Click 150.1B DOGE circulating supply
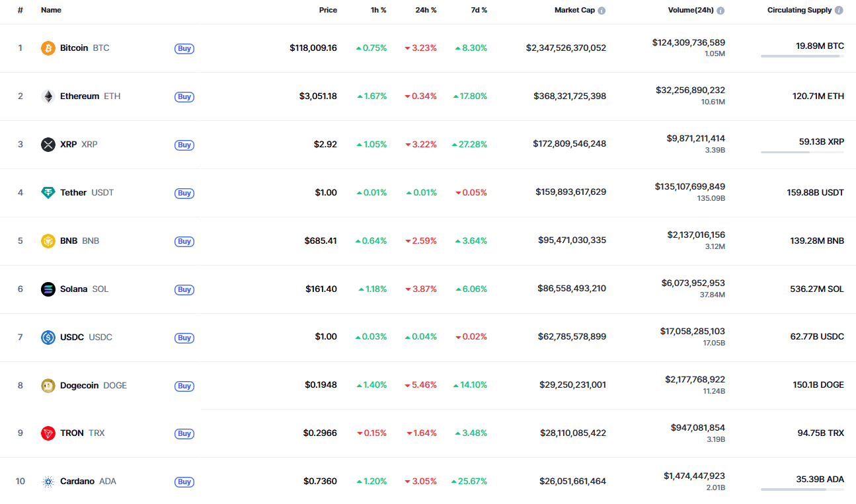This screenshot has height=504, width=856. [x=818, y=386]
